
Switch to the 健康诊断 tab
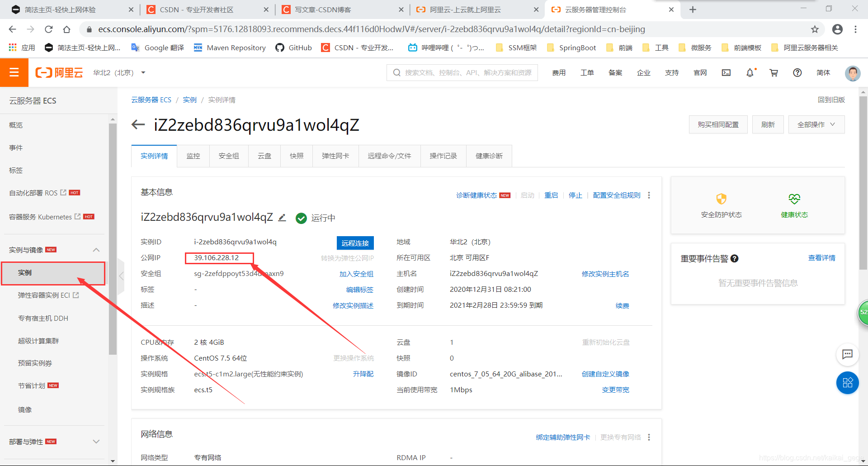tap(489, 156)
